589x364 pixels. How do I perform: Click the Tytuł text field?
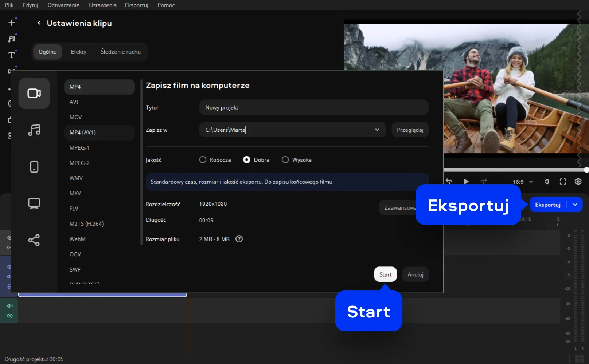(313, 107)
